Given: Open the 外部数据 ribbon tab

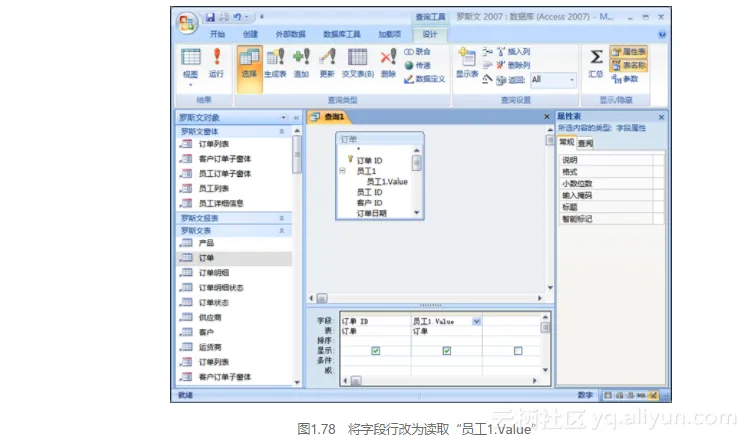Looking at the screenshot, I should [291, 34].
